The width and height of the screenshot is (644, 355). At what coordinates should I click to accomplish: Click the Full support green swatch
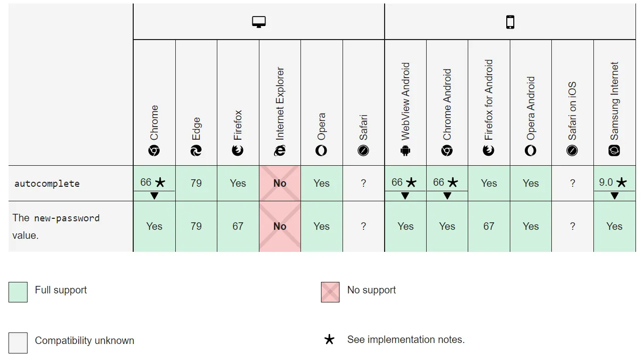18,292
